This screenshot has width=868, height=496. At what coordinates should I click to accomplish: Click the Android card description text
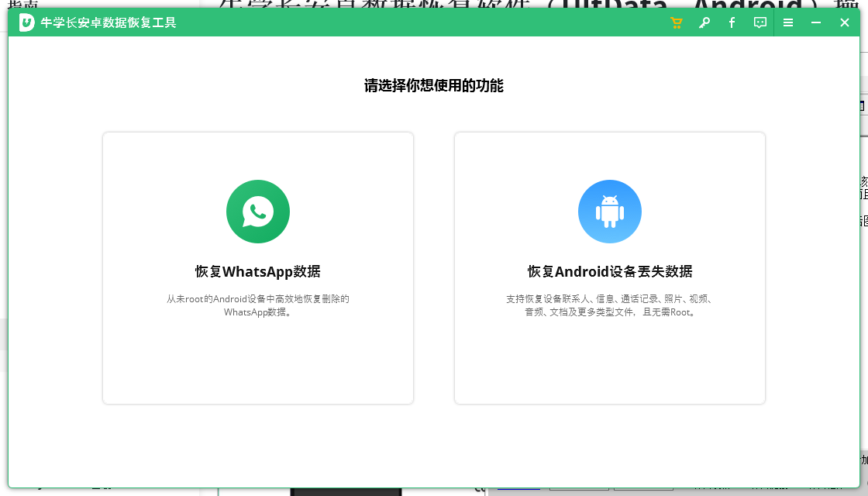(x=609, y=305)
